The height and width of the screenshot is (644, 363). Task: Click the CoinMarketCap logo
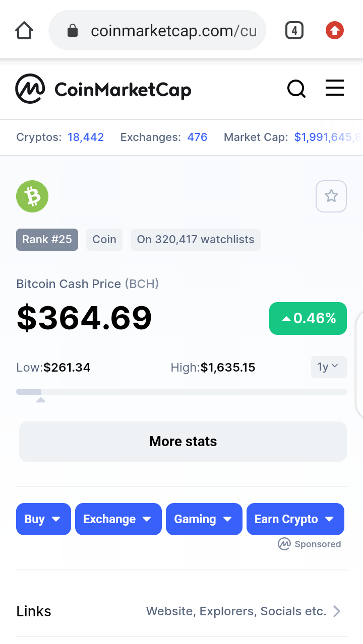(x=103, y=89)
